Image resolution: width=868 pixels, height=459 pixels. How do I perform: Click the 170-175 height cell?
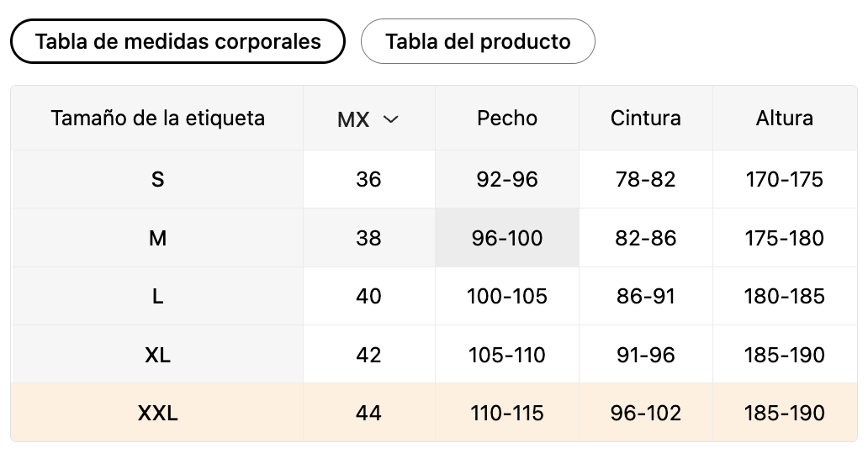tap(785, 180)
